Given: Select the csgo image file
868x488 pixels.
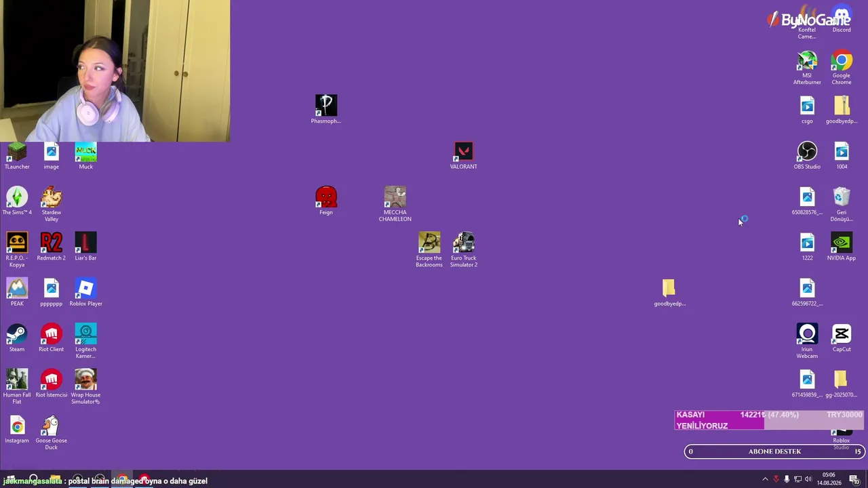Looking at the screenshot, I should pos(807,106).
